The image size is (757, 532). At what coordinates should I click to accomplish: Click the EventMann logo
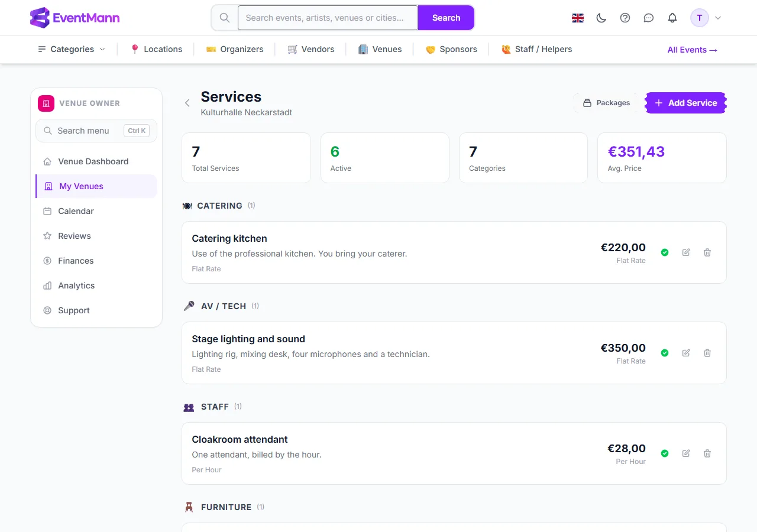pyautogui.click(x=75, y=18)
